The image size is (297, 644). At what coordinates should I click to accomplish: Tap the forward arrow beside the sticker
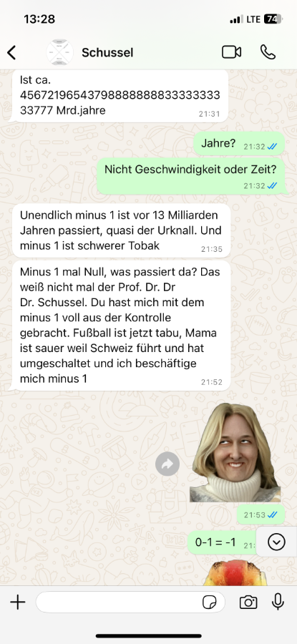click(x=167, y=464)
